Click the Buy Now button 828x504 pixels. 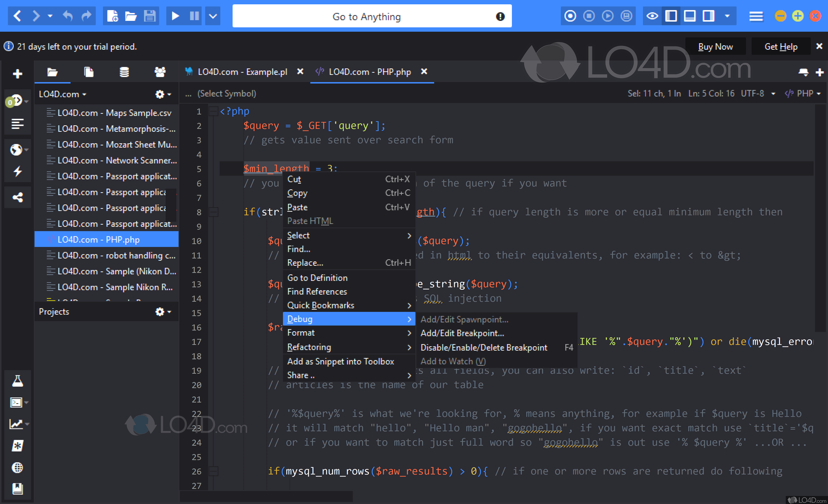(715, 47)
